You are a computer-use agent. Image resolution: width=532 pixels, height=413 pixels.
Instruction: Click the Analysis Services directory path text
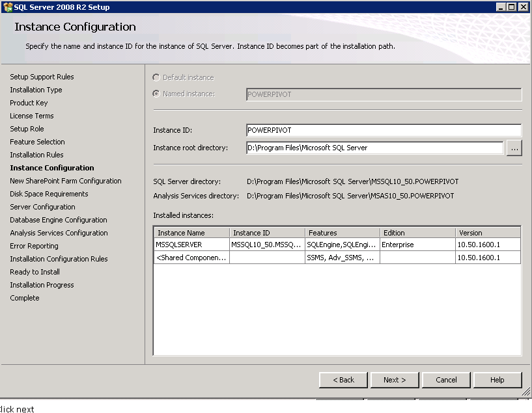pyautogui.click(x=350, y=196)
